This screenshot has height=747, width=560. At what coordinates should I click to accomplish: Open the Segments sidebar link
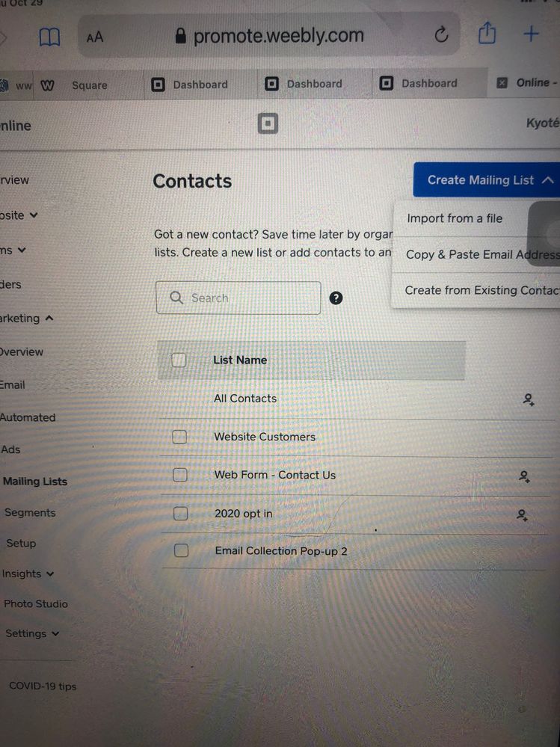click(30, 513)
